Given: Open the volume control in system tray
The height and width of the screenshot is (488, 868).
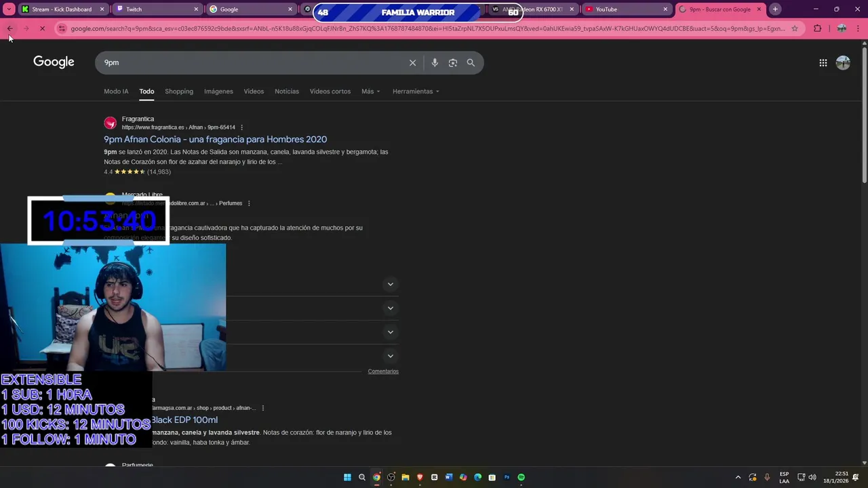Looking at the screenshot, I should tap(812, 477).
